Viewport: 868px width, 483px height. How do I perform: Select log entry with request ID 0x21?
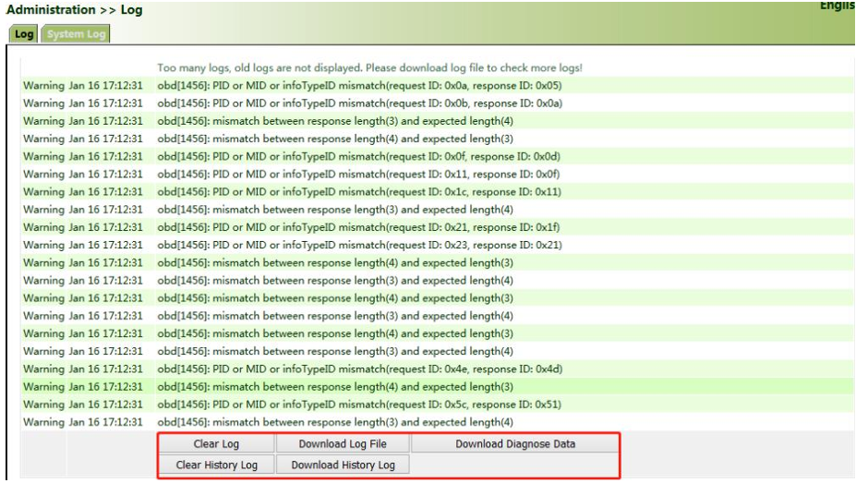click(x=438, y=227)
